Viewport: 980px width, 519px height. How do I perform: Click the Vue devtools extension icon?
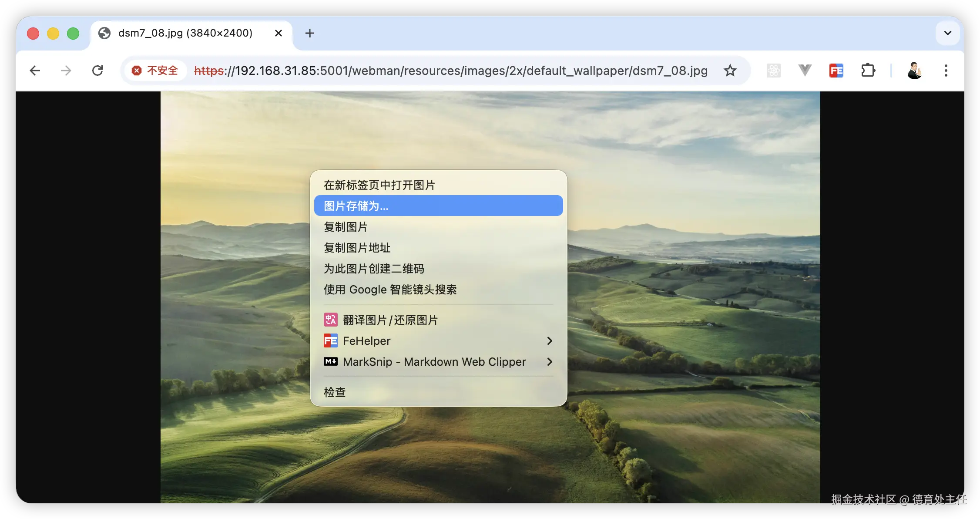pyautogui.click(x=805, y=70)
